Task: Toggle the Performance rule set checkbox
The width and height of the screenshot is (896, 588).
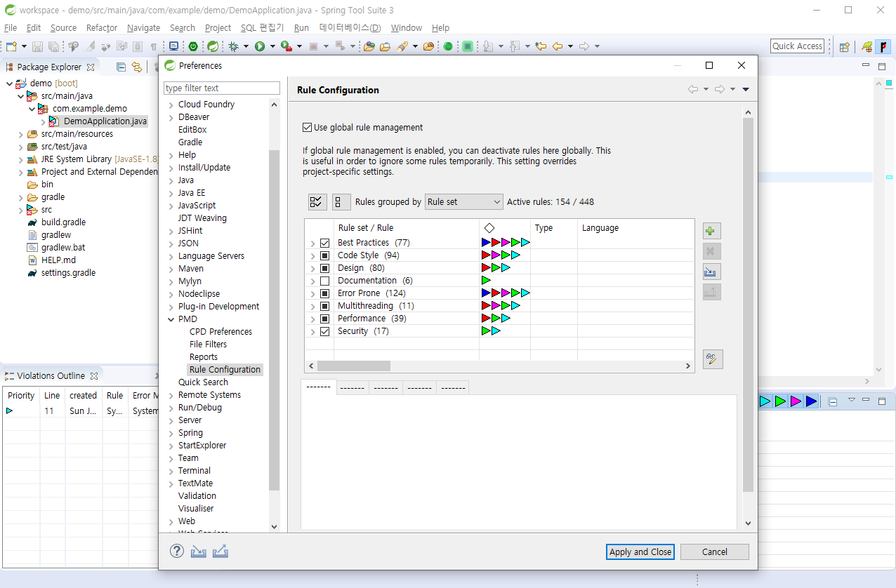Action: coord(324,319)
